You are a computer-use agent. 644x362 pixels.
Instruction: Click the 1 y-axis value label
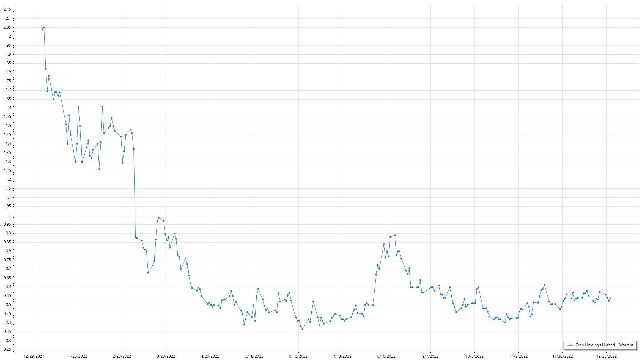coord(10,215)
